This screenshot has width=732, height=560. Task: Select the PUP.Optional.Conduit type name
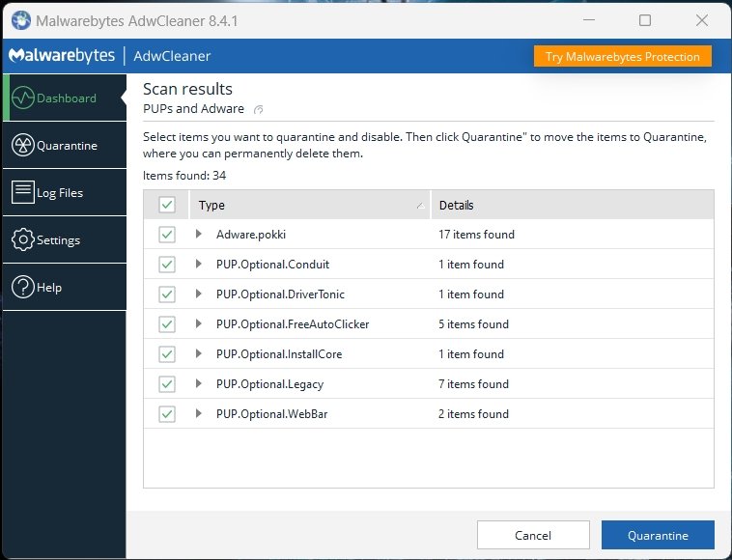point(272,265)
